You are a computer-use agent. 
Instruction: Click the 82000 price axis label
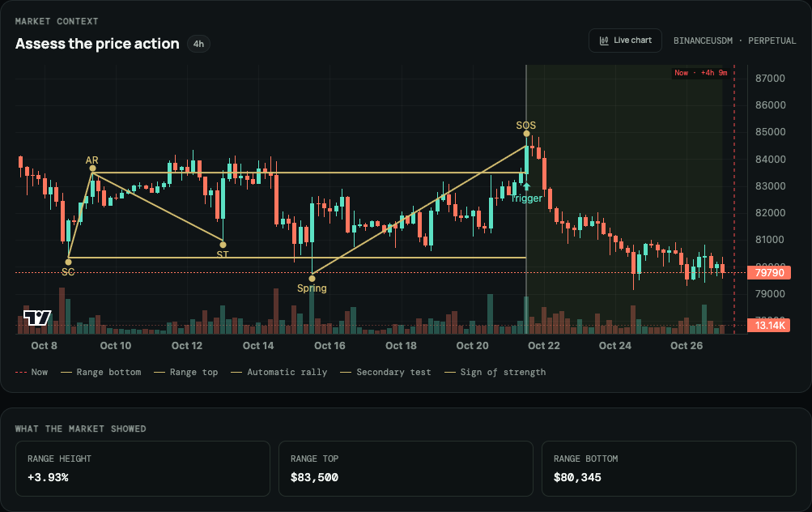point(770,212)
